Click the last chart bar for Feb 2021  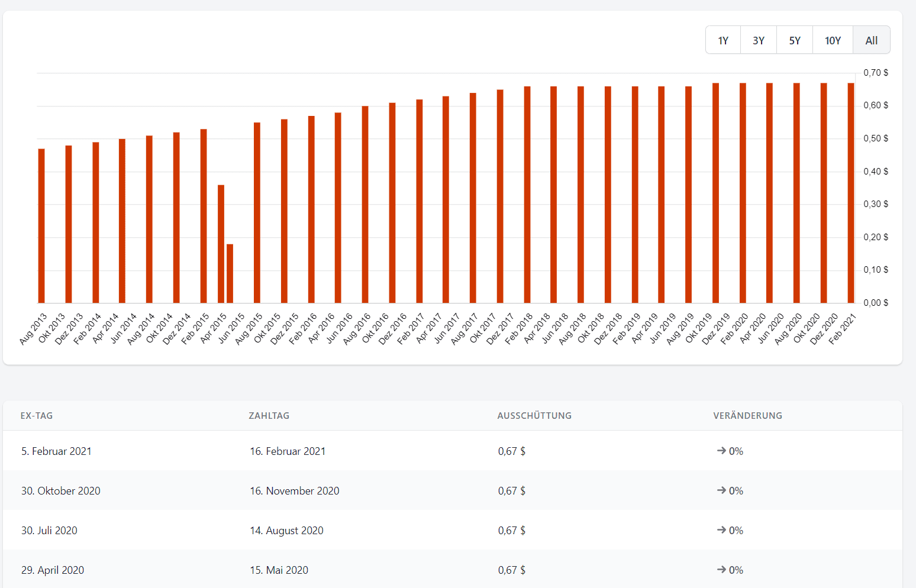point(851,193)
